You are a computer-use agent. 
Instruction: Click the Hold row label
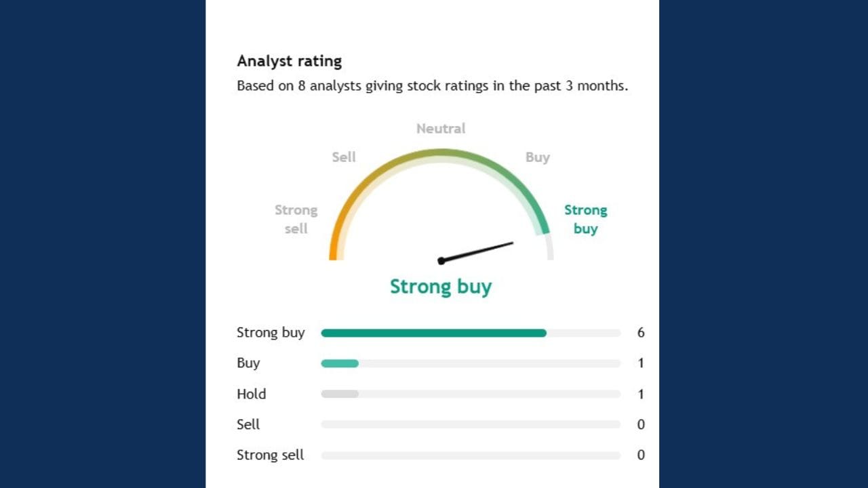click(251, 394)
